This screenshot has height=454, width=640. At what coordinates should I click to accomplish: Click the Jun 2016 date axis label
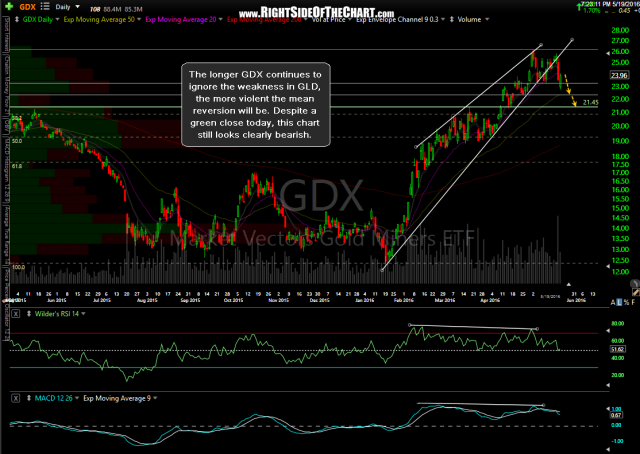click(x=576, y=300)
